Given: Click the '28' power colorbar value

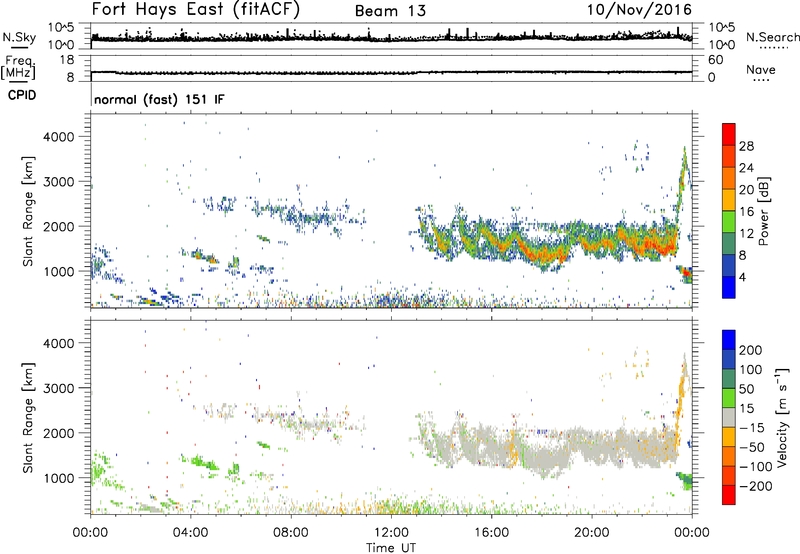Looking at the screenshot, I should (x=746, y=146).
